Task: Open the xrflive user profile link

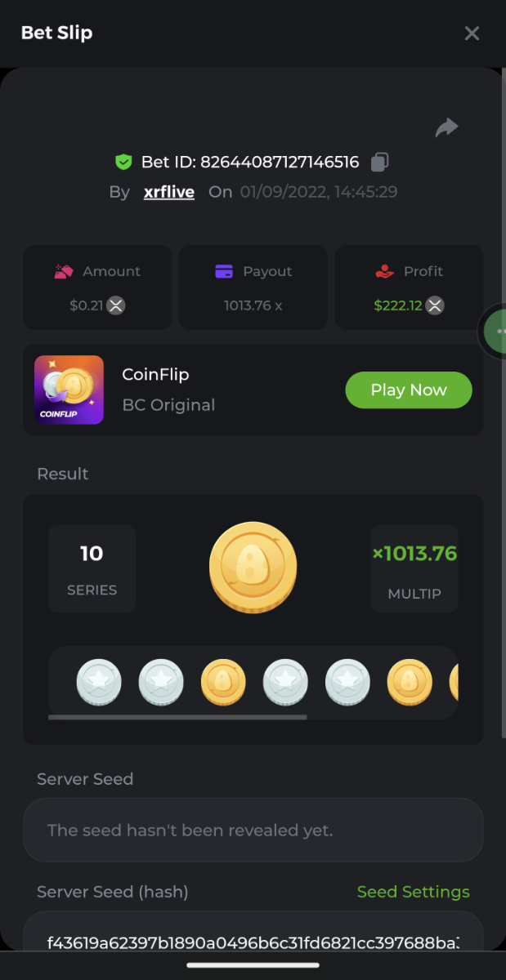Action: 168,192
